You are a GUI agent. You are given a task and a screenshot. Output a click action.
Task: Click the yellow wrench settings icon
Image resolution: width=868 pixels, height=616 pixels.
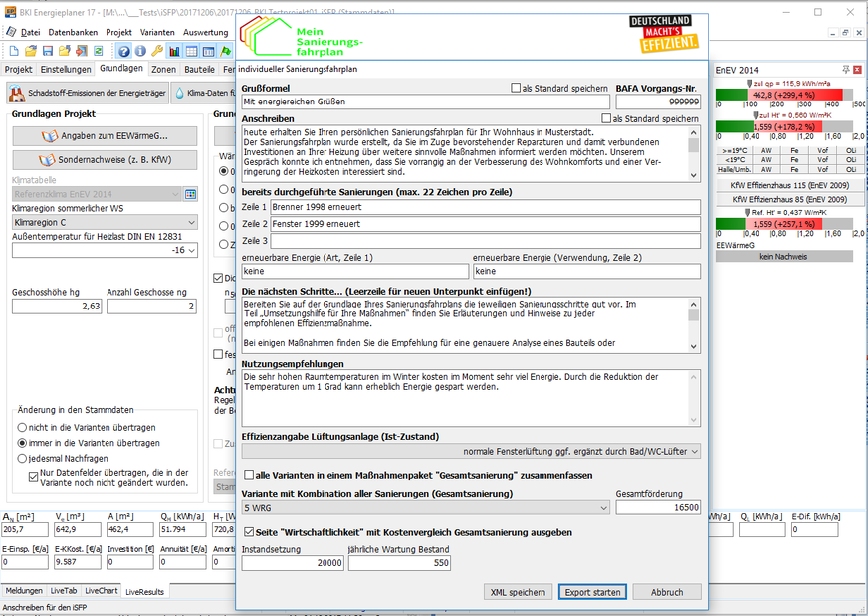pos(157,51)
